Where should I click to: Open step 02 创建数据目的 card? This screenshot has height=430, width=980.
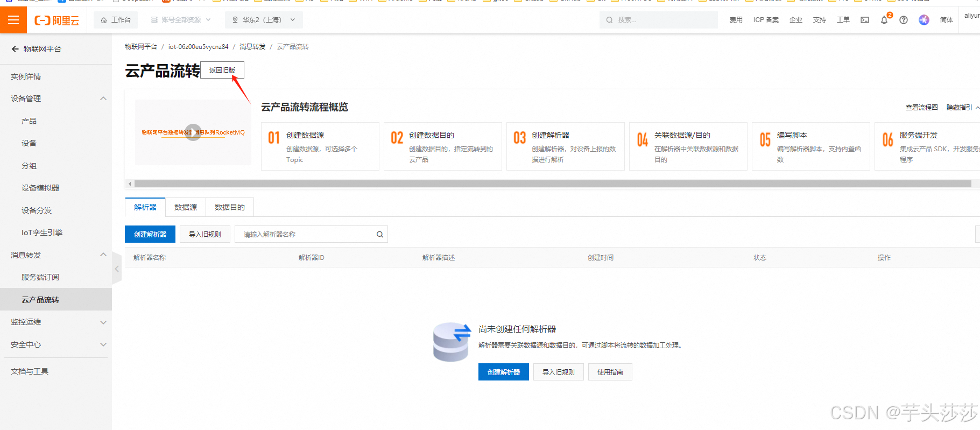[x=443, y=146]
